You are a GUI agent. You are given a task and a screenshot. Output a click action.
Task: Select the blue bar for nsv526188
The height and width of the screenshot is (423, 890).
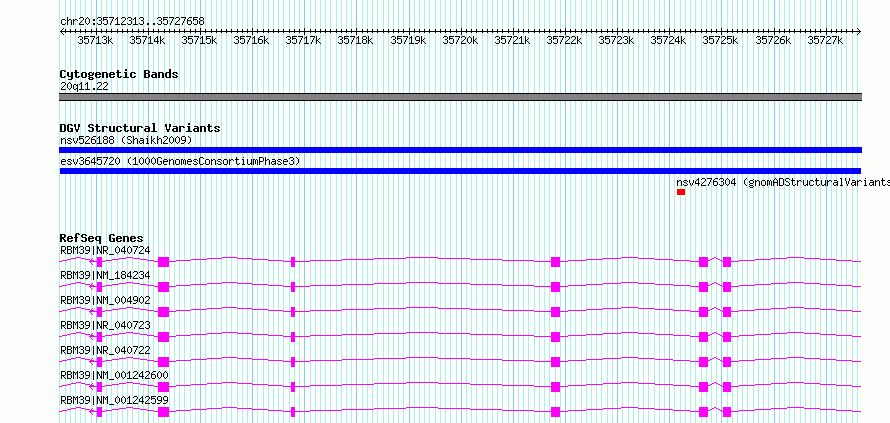(460, 150)
